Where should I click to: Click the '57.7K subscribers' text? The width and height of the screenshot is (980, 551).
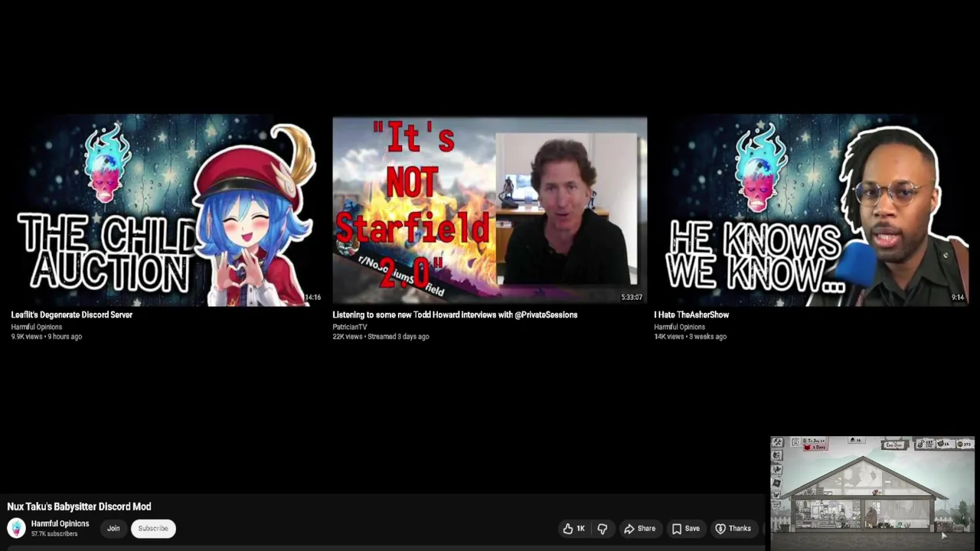pos(54,534)
